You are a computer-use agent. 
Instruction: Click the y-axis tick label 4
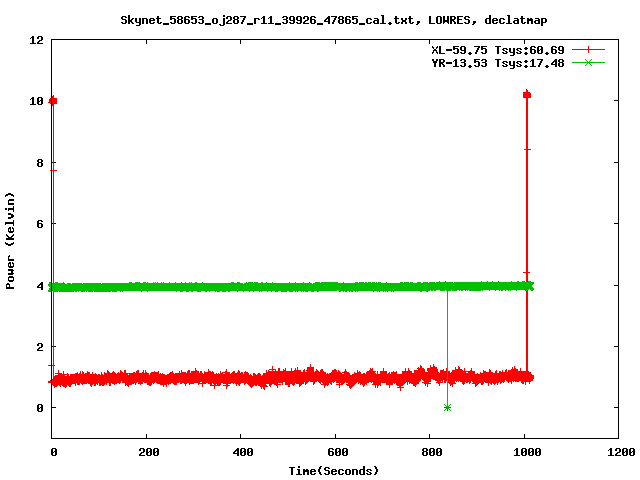tap(40, 286)
